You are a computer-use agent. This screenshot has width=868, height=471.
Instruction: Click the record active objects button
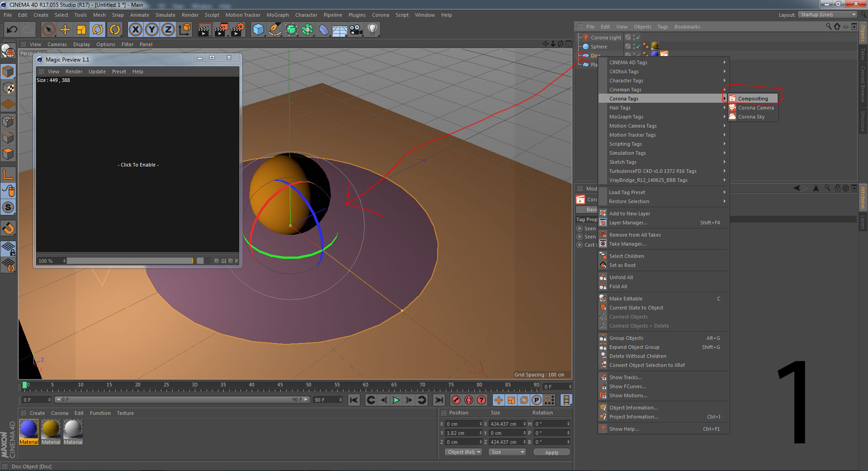point(456,400)
